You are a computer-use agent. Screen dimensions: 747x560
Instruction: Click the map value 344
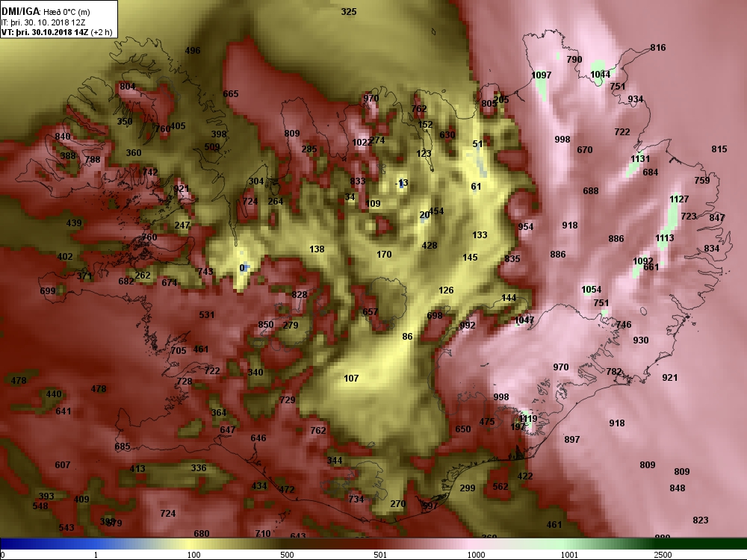tap(335, 460)
